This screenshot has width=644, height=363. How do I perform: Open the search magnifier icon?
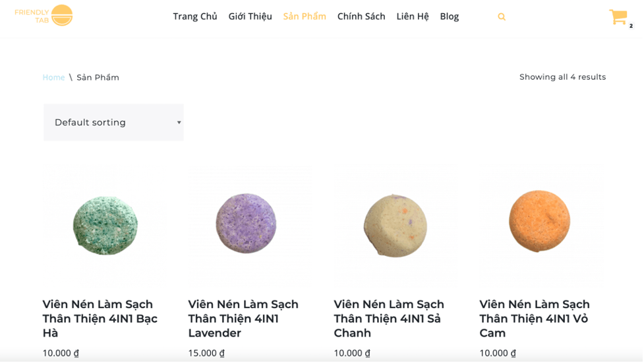coord(502,17)
